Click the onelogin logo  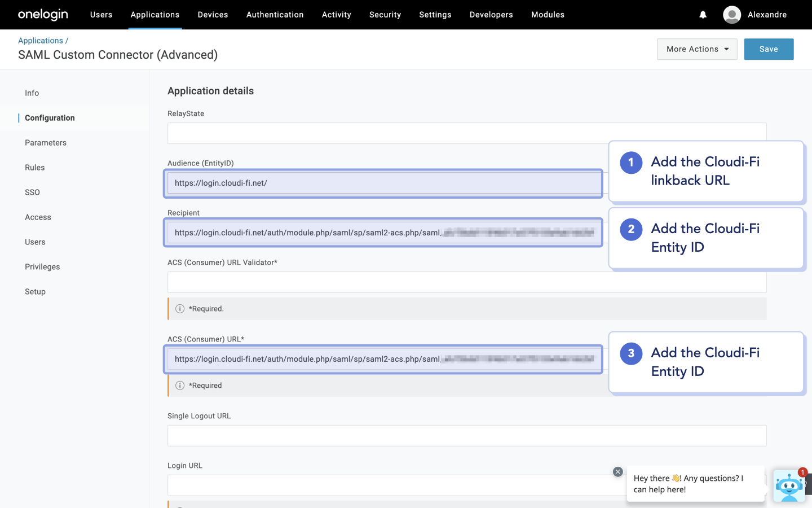(x=42, y=14)
